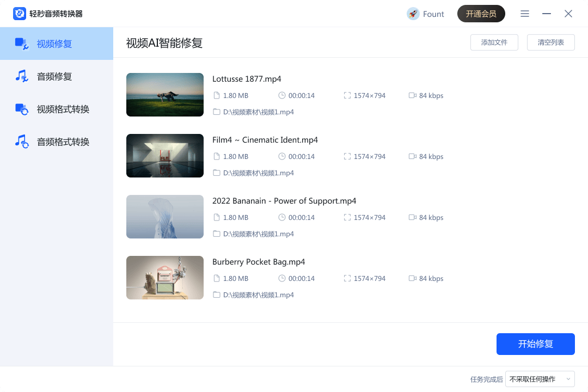This screenshot has height=392, width=588.
Task: Click the Fount username text
Action: 433,14
